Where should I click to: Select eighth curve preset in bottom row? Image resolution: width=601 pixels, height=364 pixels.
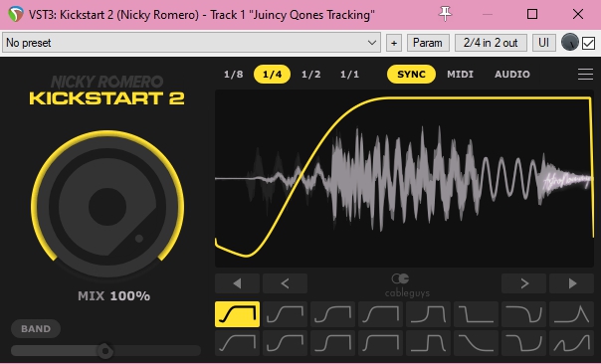[571, 342]
